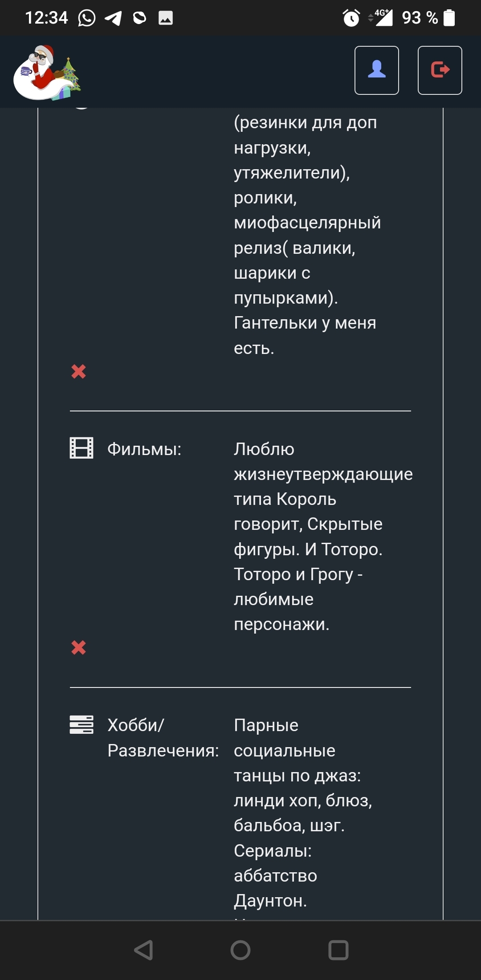Viewport: 481px width, 980px height.
Task: Tap the WhatsApp notification icon
Action: click(x=86, y=18)
